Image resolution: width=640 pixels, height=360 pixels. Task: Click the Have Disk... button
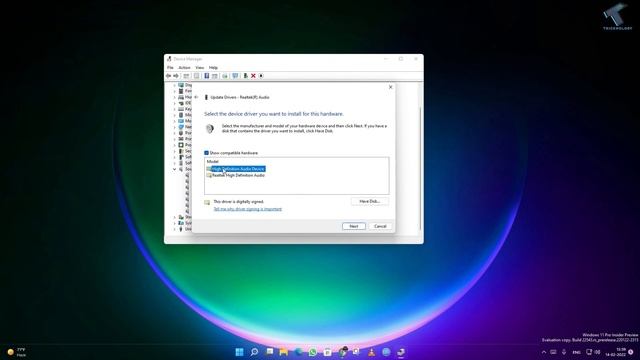[370, 202]
